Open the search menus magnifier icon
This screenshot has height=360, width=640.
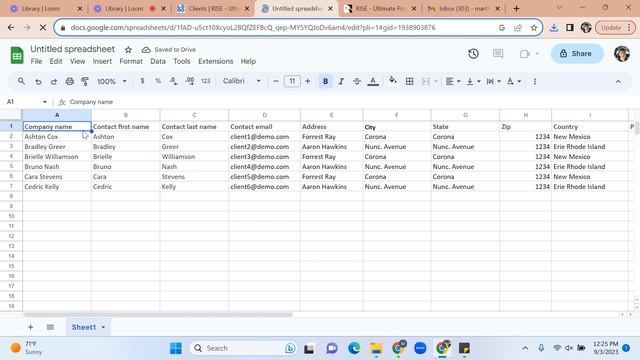[21, 81]
